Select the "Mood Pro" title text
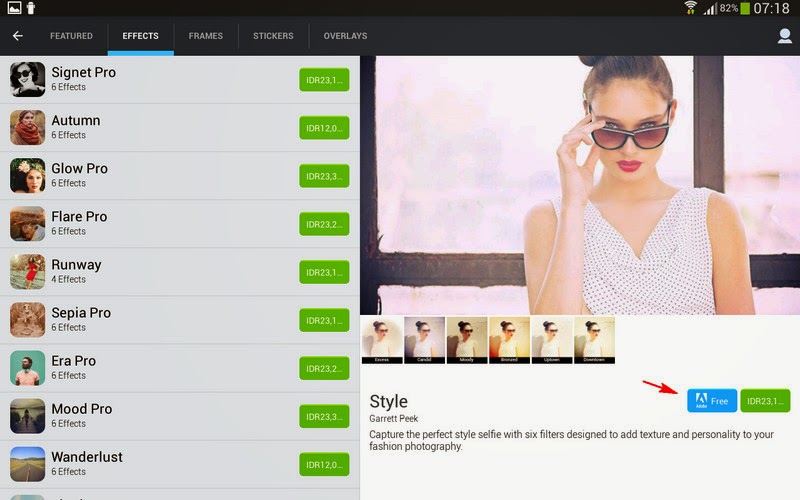This screenshot has height=500, width=800. [82, 409]
